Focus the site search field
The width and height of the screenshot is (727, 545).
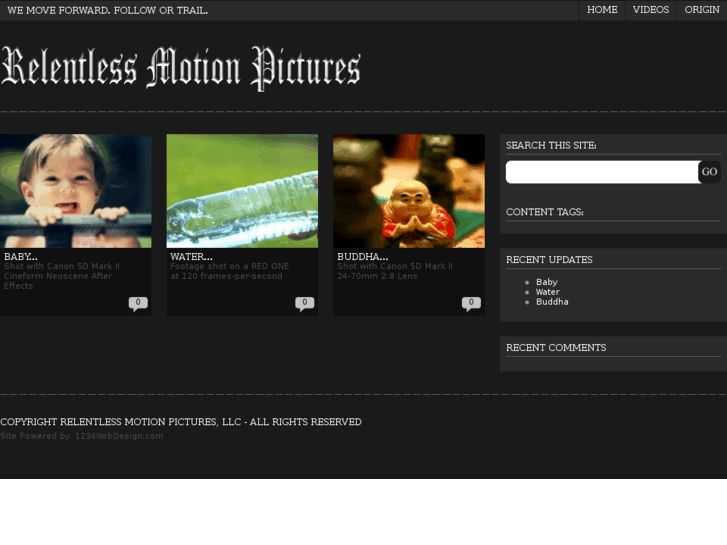tap(602, 172)
